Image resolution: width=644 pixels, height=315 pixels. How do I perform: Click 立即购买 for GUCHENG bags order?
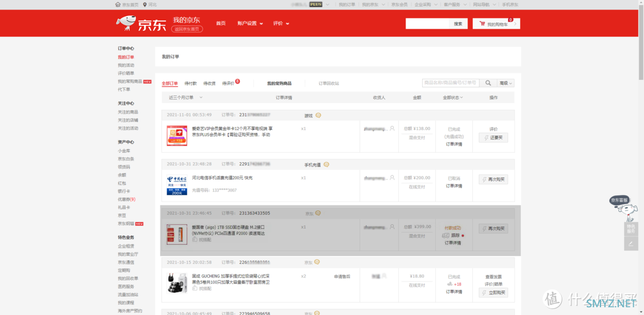pyautogui.click(x=493, y=293)
